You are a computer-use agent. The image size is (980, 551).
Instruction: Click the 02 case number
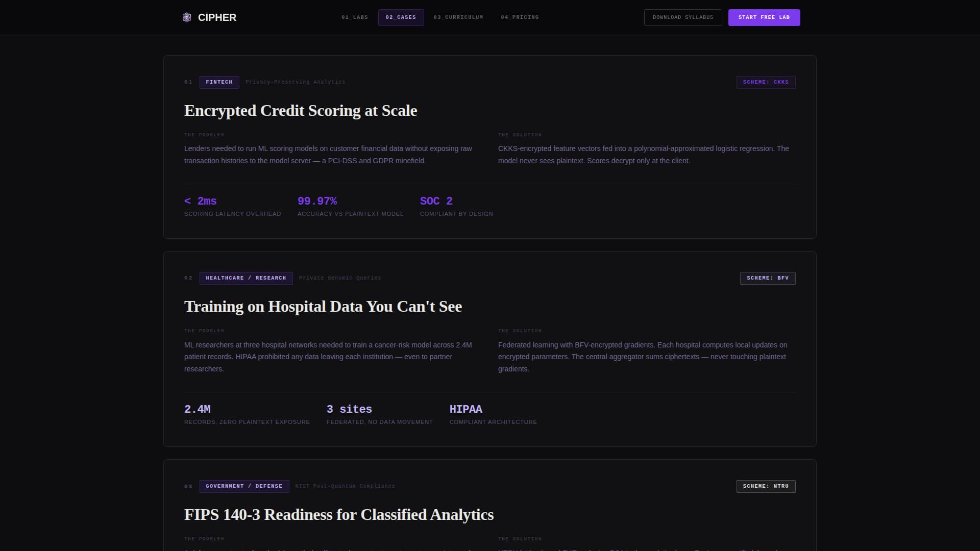tap(188, 278)
